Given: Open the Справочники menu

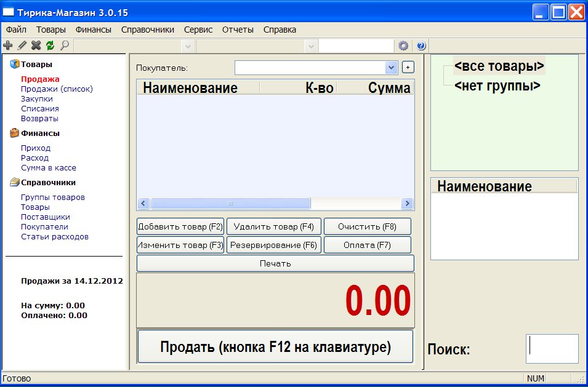Looking at the screenshot, I should coord(148,30).
